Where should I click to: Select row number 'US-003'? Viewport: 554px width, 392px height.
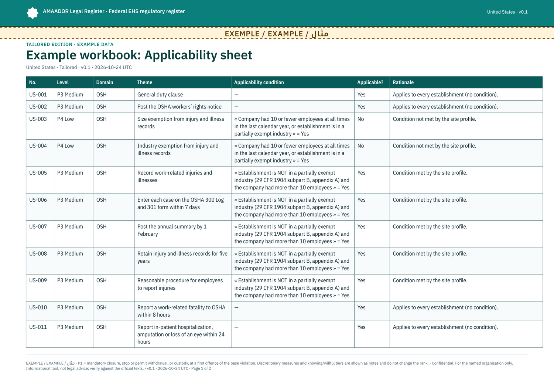38,119
